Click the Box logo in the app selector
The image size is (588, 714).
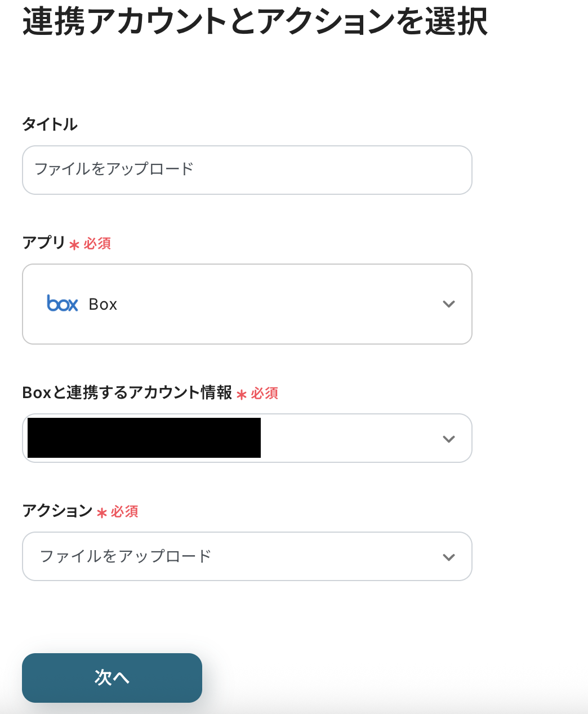(x=63, y=304)
